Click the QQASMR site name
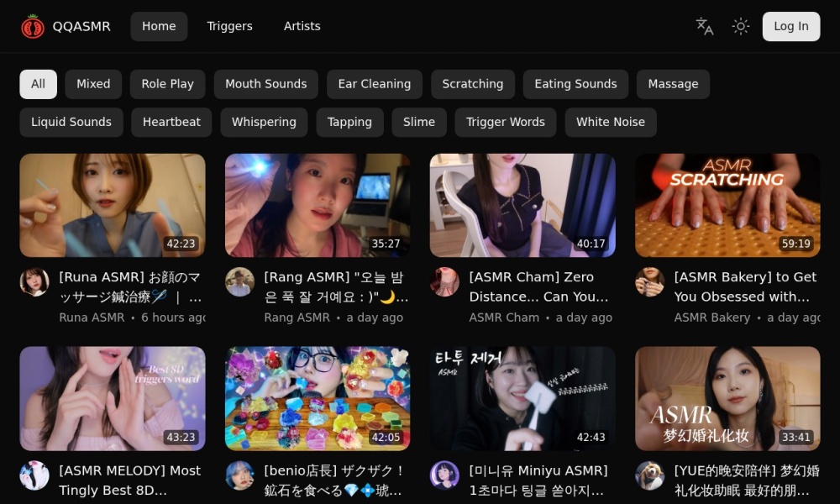This screenshot has width=840, height=504. tap(81, 26)
